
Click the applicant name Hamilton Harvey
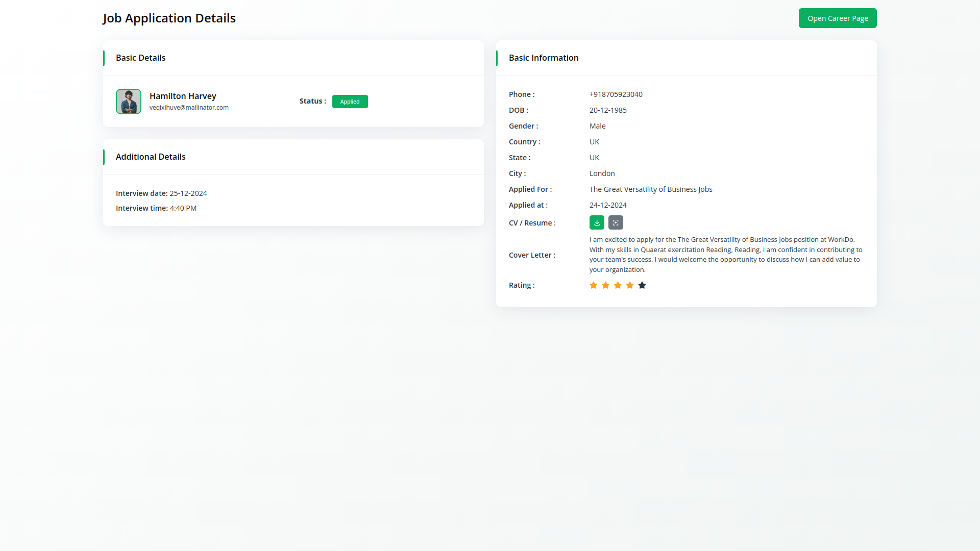click(183, 96)
